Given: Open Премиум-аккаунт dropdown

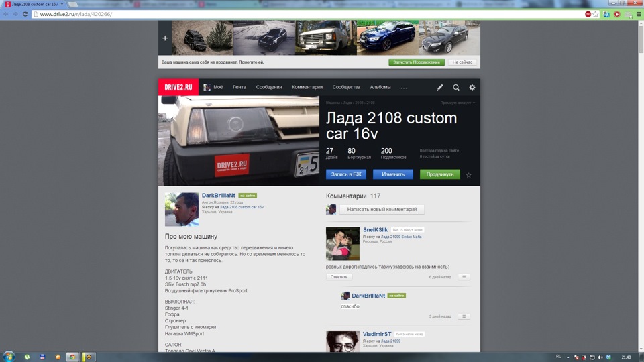Looking at the screenshot, I should [458, 103].
